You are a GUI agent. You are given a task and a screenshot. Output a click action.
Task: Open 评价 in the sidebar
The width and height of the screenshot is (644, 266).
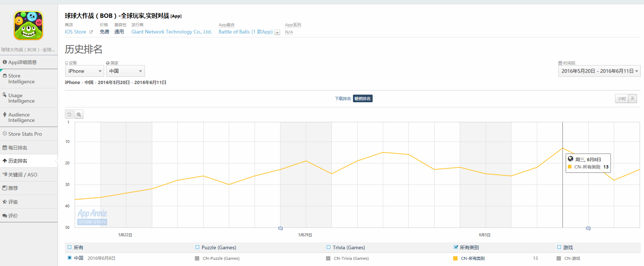point(29,216)
